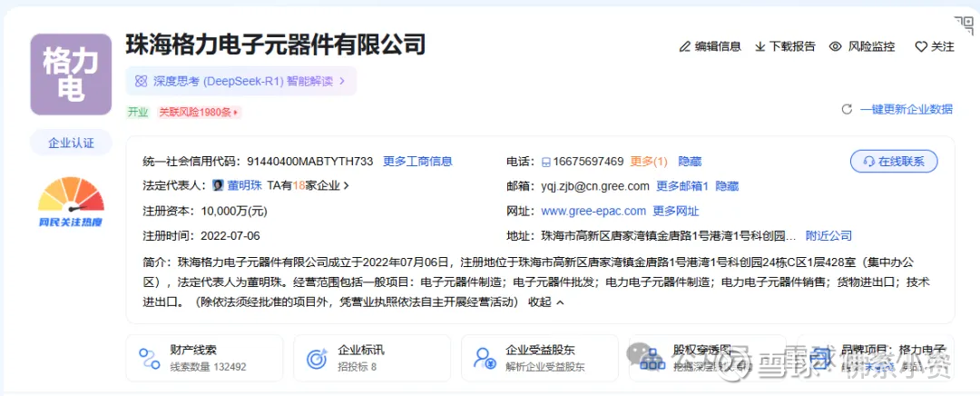Click the 企业受益股东 person icon

tap(485, 359)
